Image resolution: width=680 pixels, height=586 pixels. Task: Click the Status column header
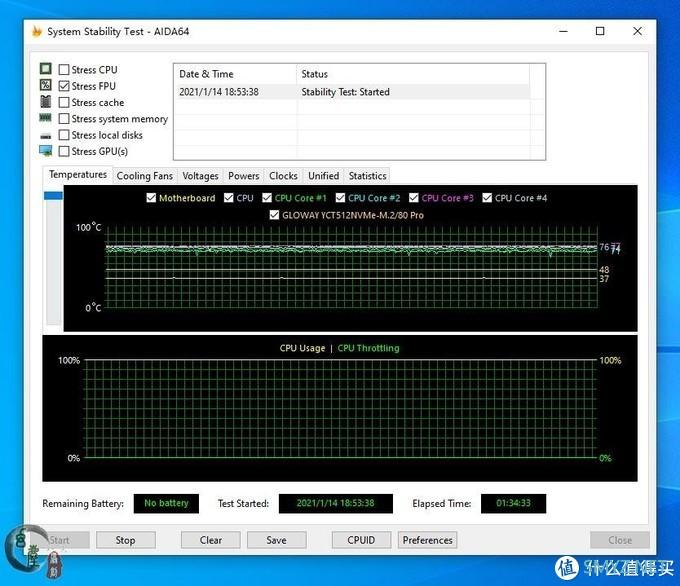pyautogui.click(x=413, y=74)
